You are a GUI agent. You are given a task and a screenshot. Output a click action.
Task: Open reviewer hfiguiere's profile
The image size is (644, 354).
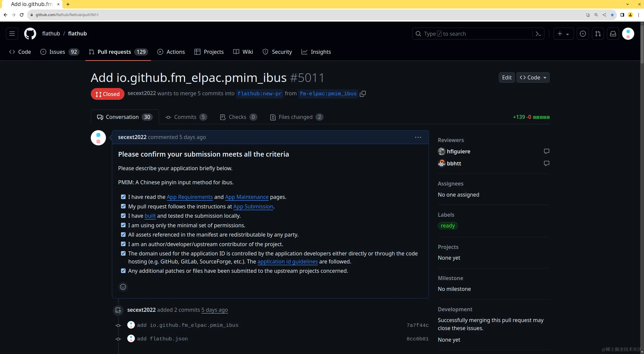(x=458, y=151)
